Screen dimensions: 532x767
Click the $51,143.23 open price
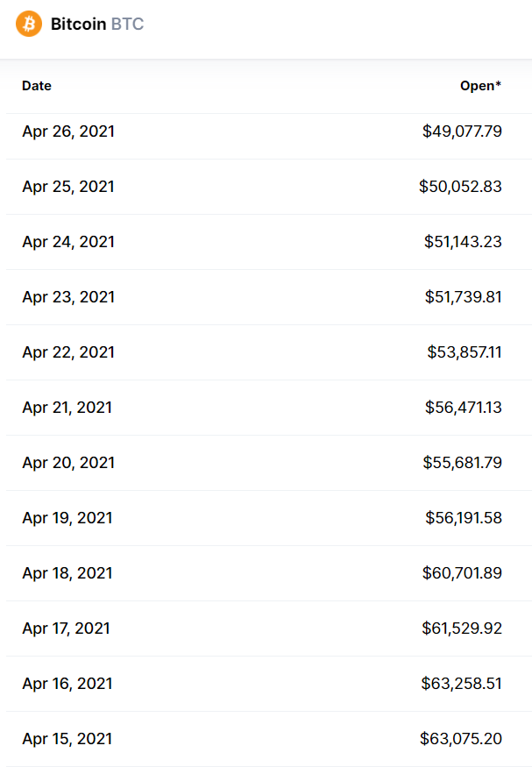[x=463, y=242]
